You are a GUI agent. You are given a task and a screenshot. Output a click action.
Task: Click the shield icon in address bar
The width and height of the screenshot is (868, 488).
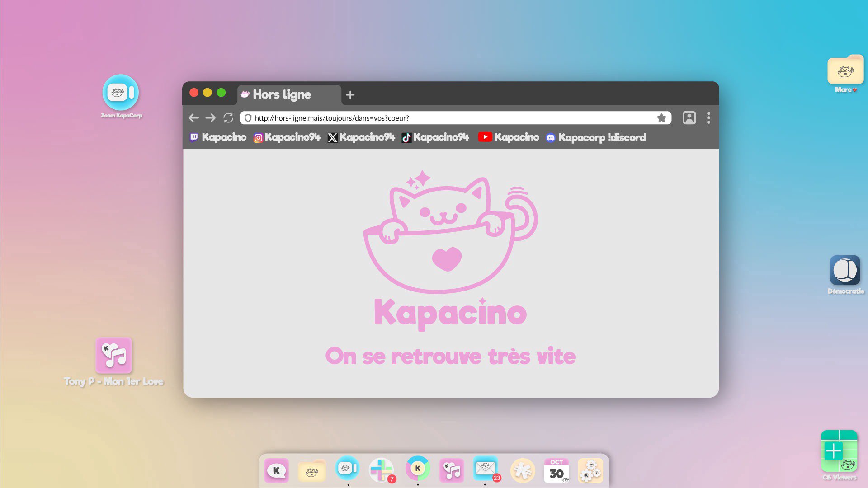coord(248,118)
